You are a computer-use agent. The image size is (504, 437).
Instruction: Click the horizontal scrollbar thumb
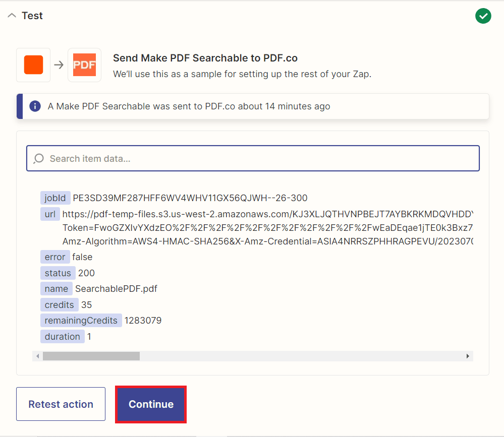click(x=91, y=356)
